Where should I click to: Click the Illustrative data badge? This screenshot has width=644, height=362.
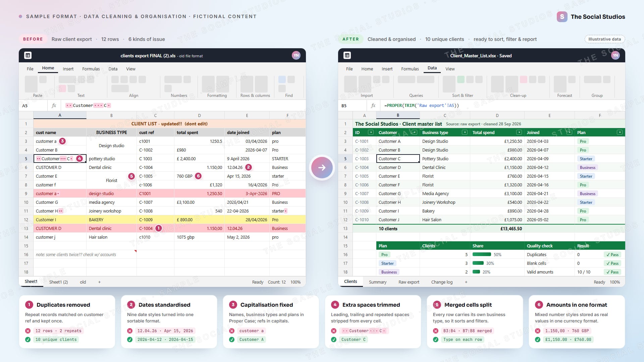[604, 39]
